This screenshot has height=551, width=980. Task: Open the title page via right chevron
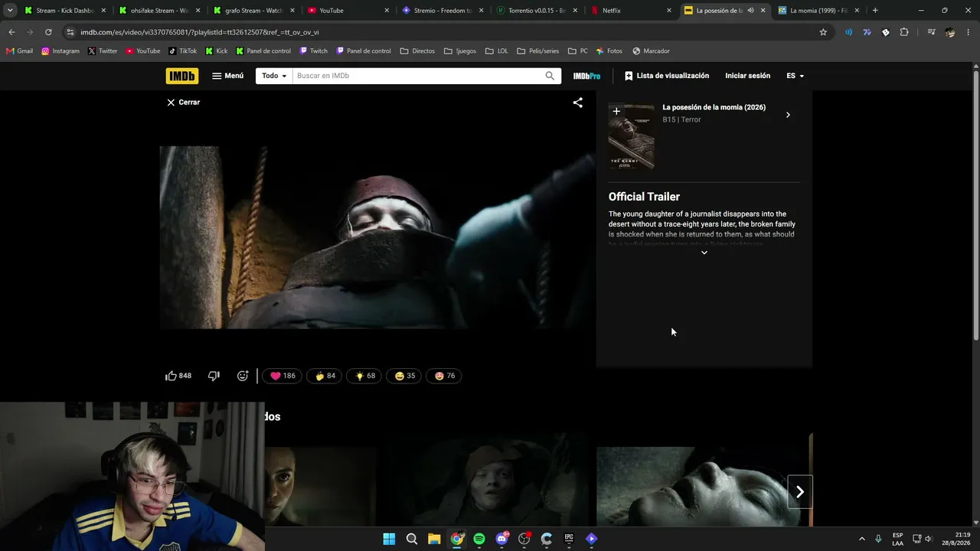pyautogui.click(x=788, y=115)
